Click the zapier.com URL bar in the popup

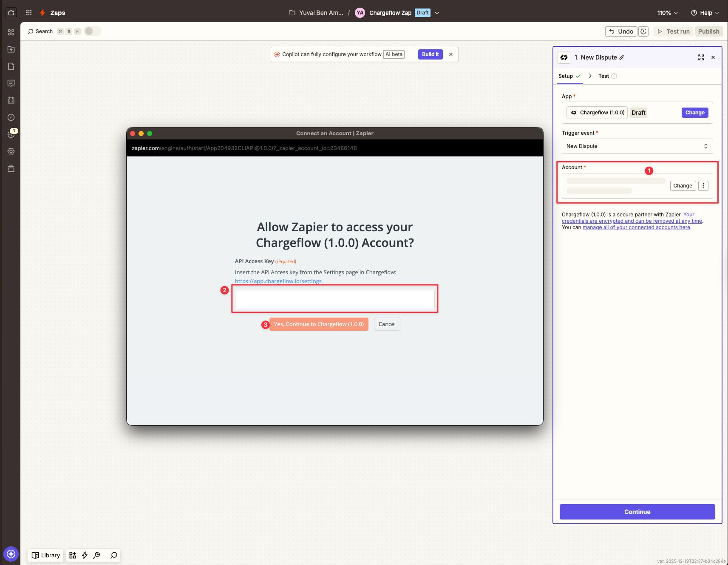click(335, 148)
